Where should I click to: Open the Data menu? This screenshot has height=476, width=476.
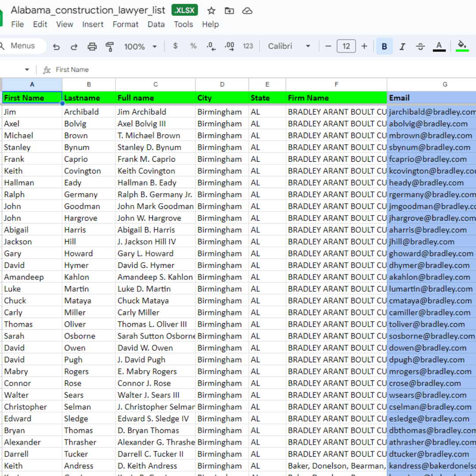(156, 24)
